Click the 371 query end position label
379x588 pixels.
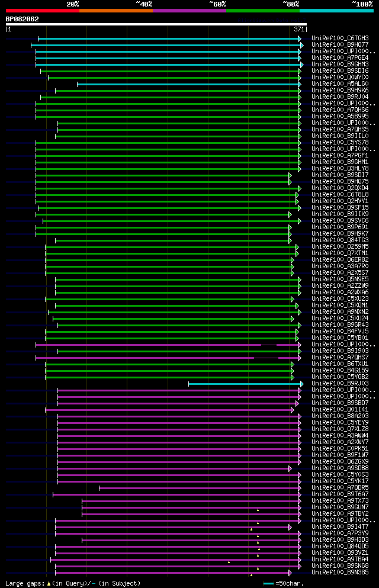[299, 29]
